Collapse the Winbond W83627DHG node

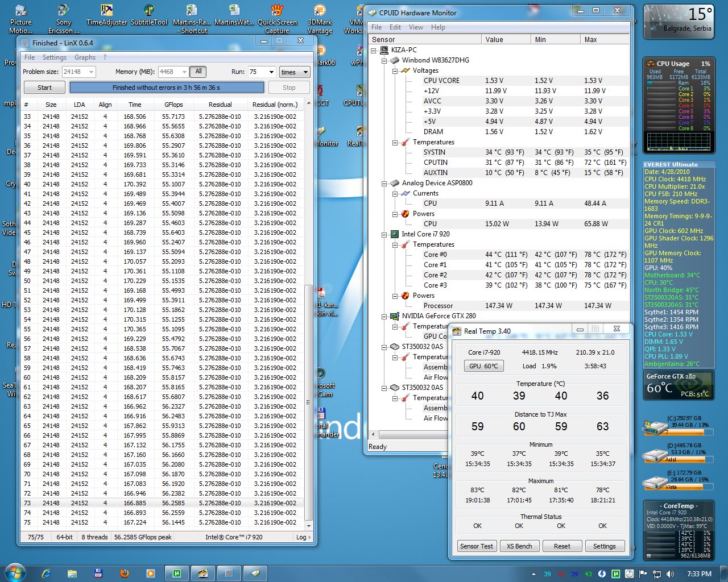coord(384,60)
